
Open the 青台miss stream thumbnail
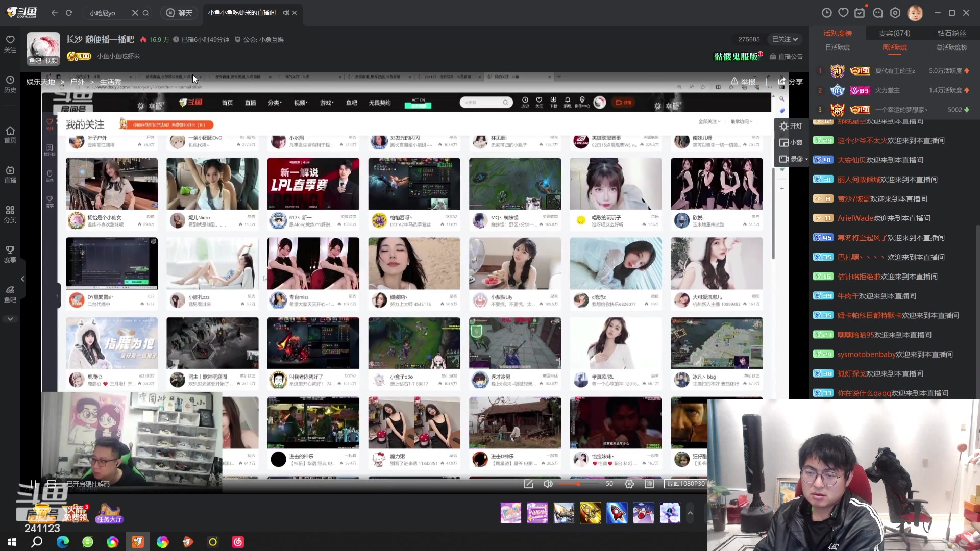pos(313,263)
